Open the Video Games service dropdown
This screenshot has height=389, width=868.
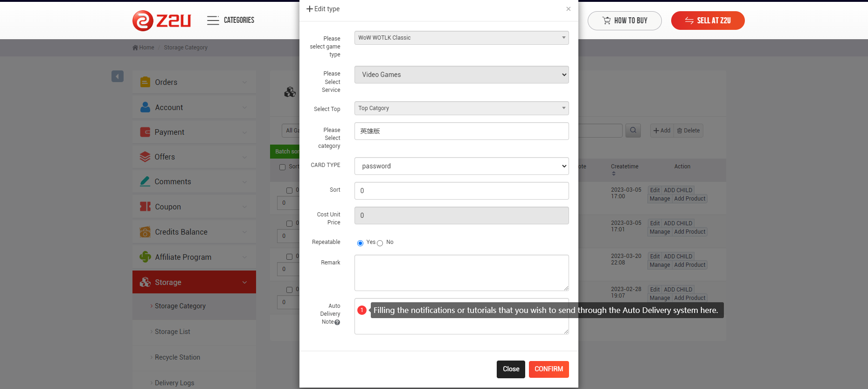point(461,75)
